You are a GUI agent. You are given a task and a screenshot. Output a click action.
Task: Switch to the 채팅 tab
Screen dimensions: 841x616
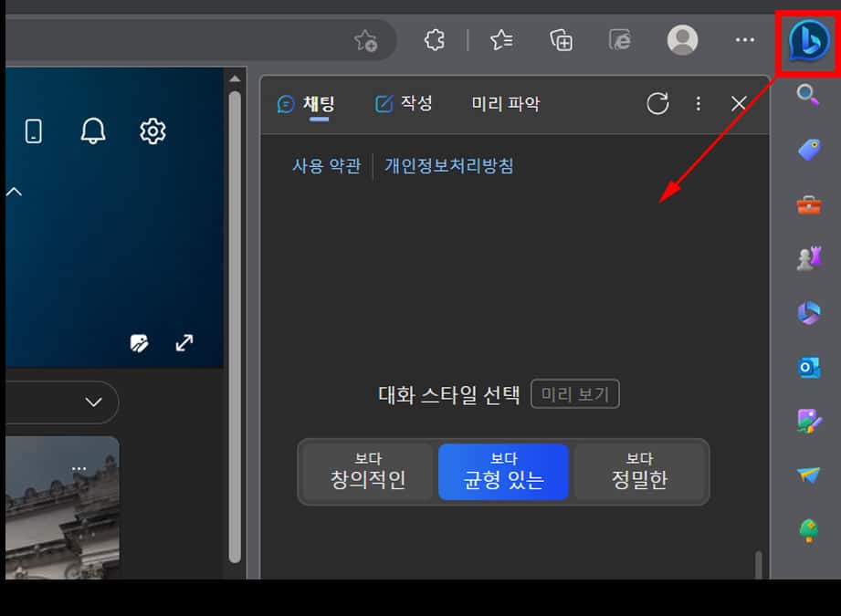click(307, 104)
